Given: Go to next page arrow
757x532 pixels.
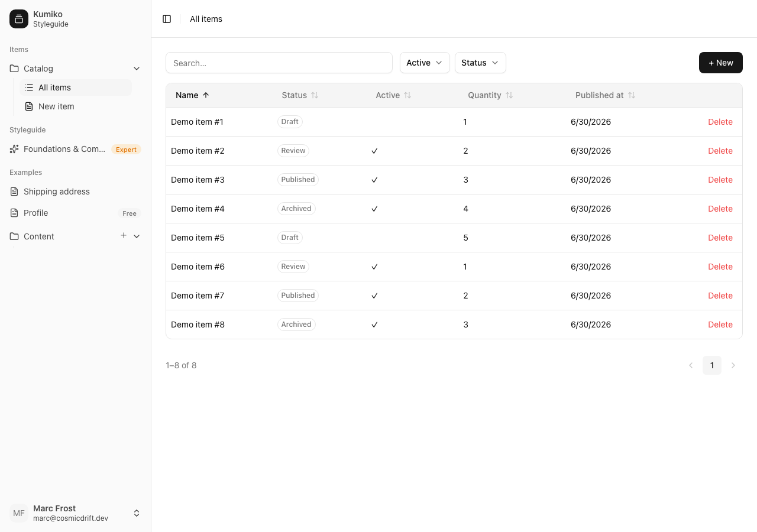Looking at the screenshot, I should pyautogui.click(x=733, y=365).
